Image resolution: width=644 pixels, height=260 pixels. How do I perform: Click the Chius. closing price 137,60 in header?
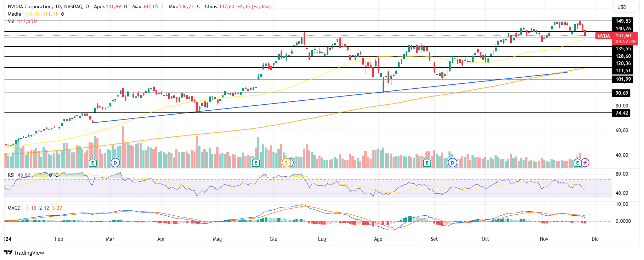tap(227, 6)
